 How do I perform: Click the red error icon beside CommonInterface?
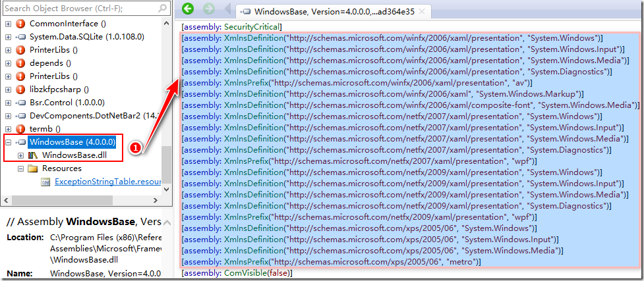(20, 24)
